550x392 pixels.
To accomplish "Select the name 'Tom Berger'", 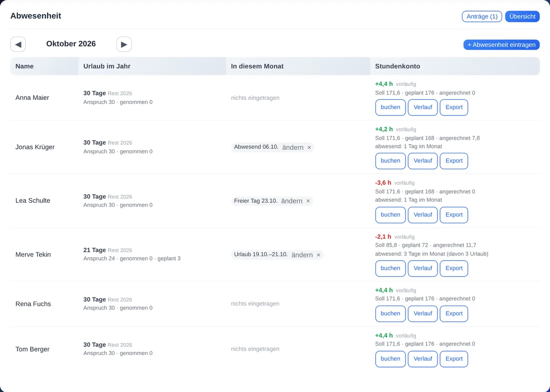I will click(32, 349).
